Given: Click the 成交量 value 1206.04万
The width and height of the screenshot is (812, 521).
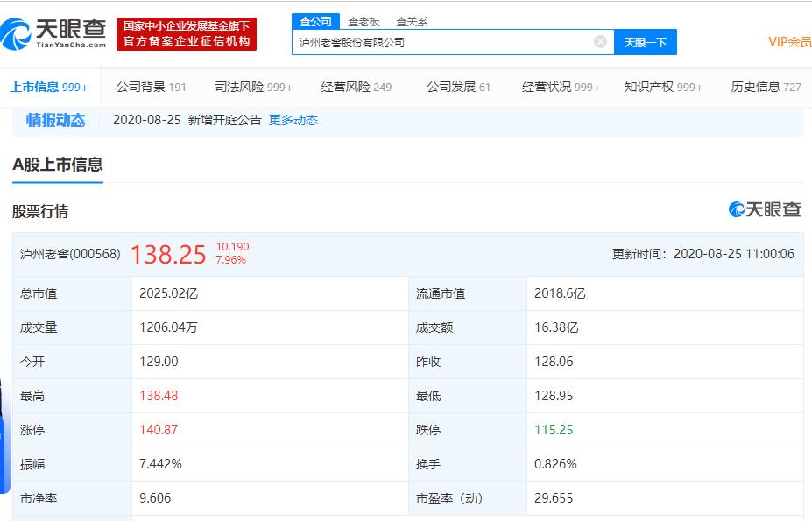Looking at the screenshot, I should pyautogui.click(x=168, y=327).
